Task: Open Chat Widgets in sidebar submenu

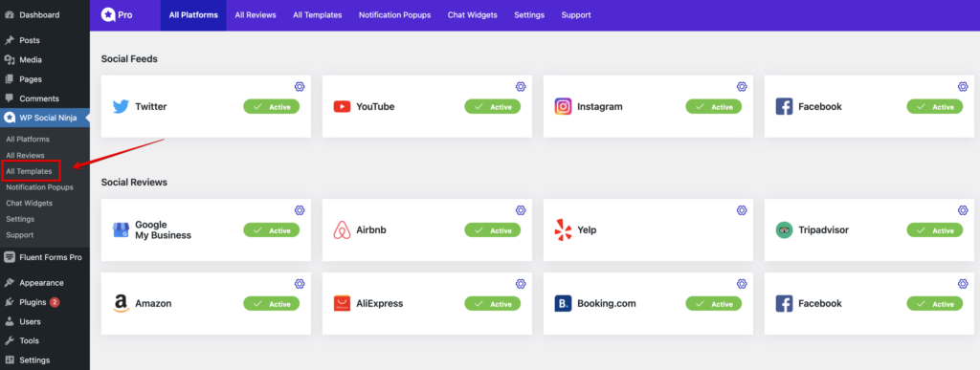Action: [30, 204]
